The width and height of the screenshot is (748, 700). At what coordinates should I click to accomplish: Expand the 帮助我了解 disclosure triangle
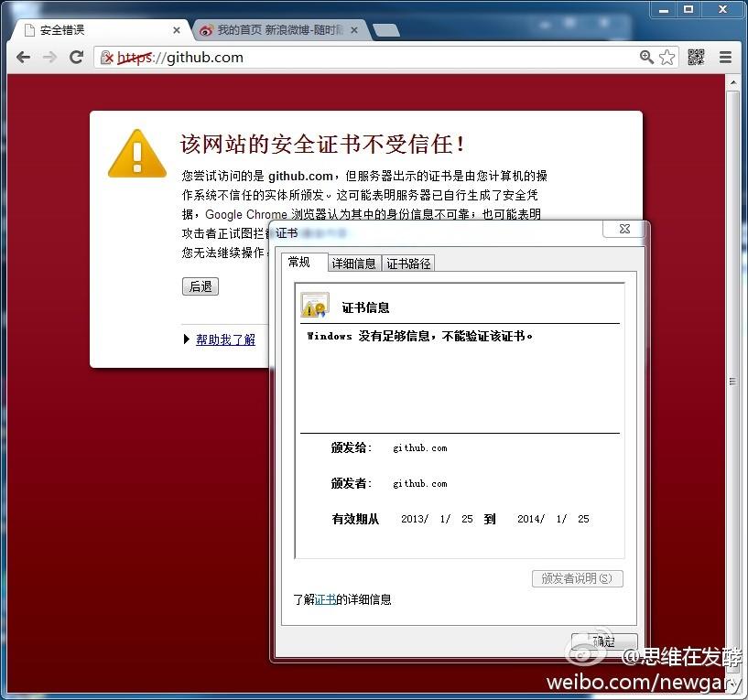187,339
